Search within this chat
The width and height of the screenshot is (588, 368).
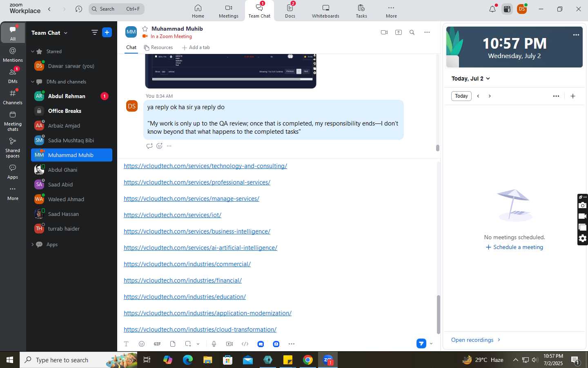tap(412, 32)
